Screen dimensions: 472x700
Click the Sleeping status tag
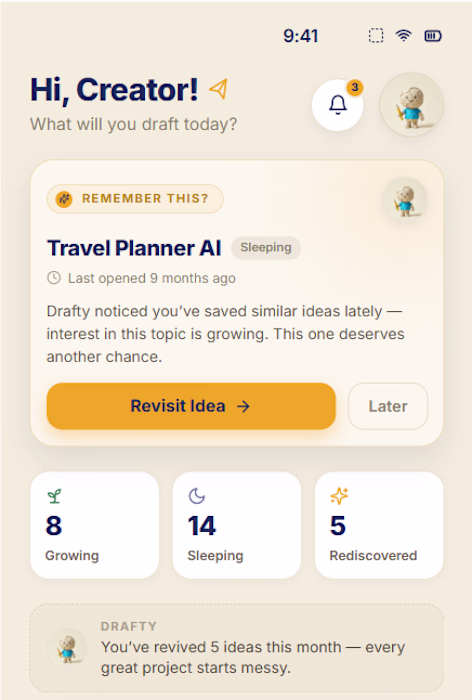(266, 247)
